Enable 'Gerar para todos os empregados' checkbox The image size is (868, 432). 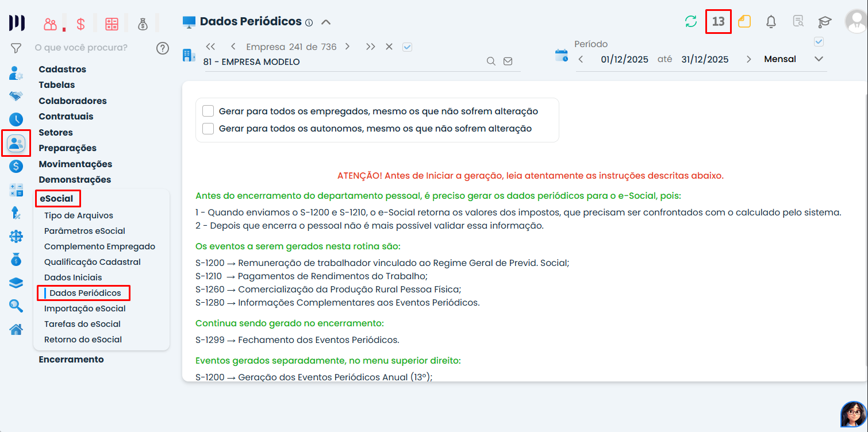(x=208, y=111)
